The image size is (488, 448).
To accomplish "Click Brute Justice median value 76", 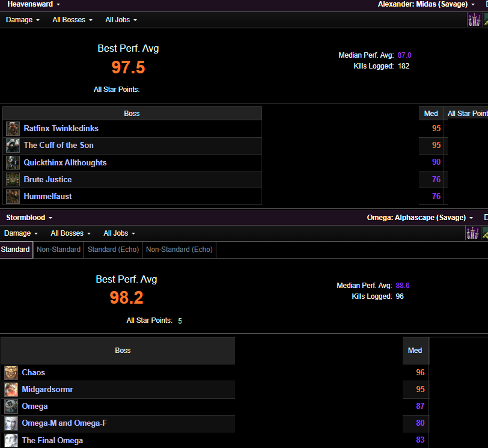I will coord(436,179).
